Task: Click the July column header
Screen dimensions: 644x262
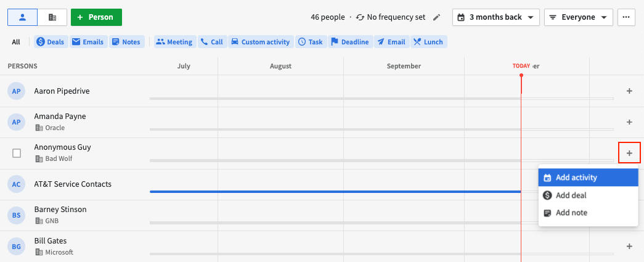Action: tap(184, 66)
